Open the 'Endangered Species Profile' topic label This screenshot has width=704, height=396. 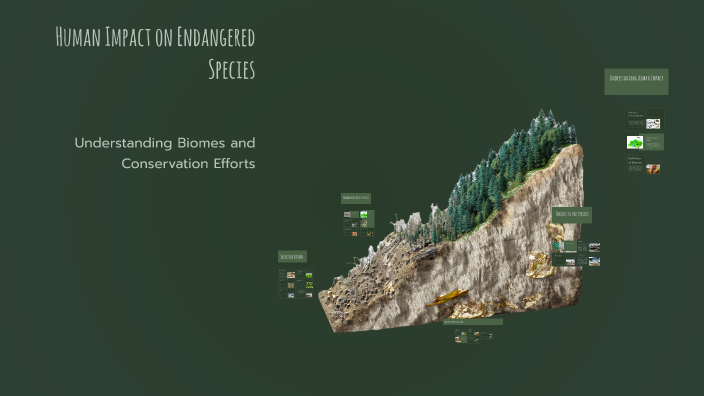point(356,198)
